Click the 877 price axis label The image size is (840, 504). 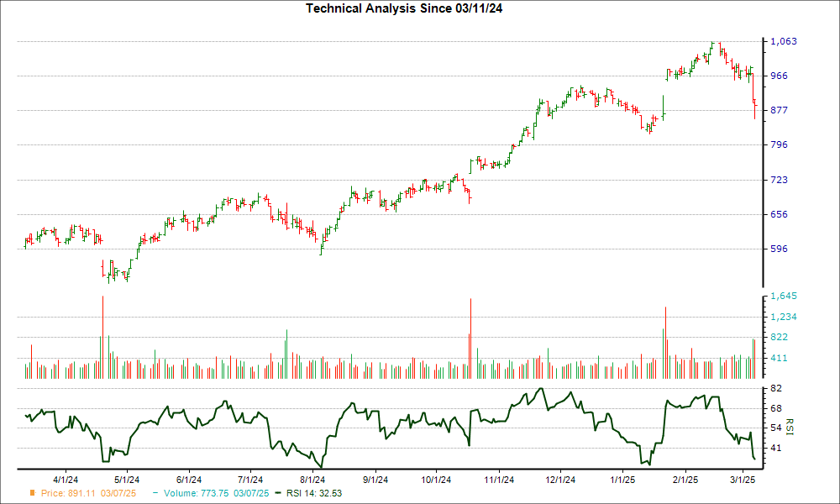[x=780, y=110]
